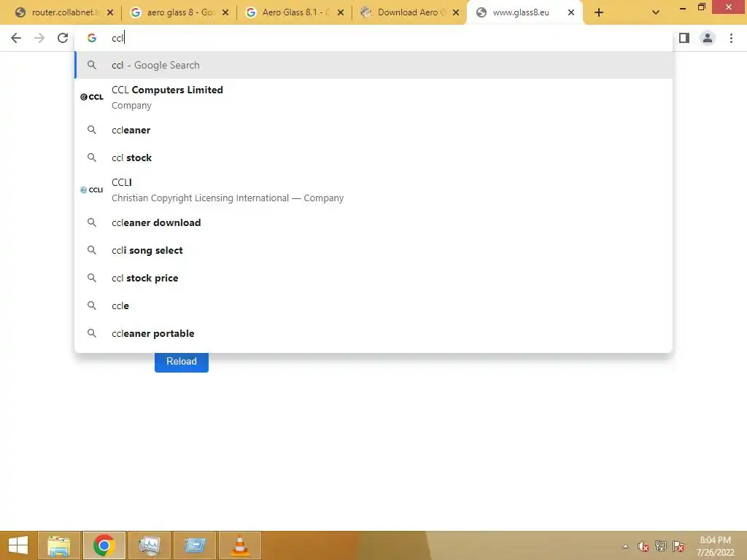
Task: Open the Windows Start button
Action: point(18,545)
